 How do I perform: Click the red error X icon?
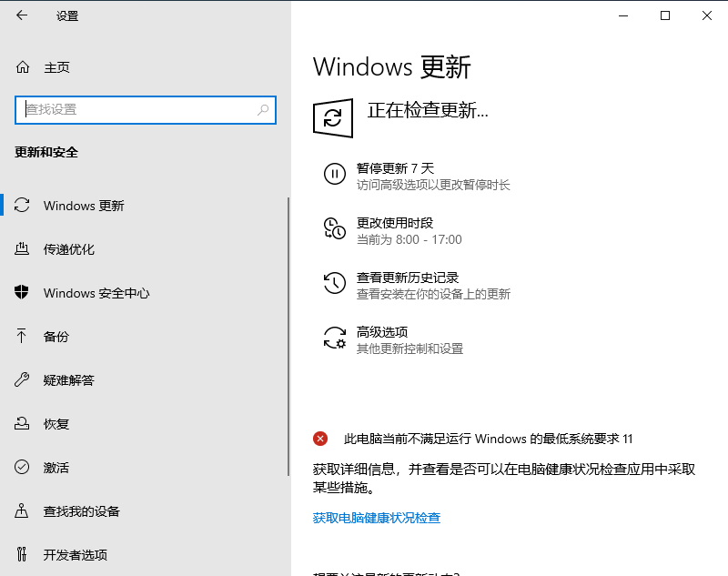[320, 439]
